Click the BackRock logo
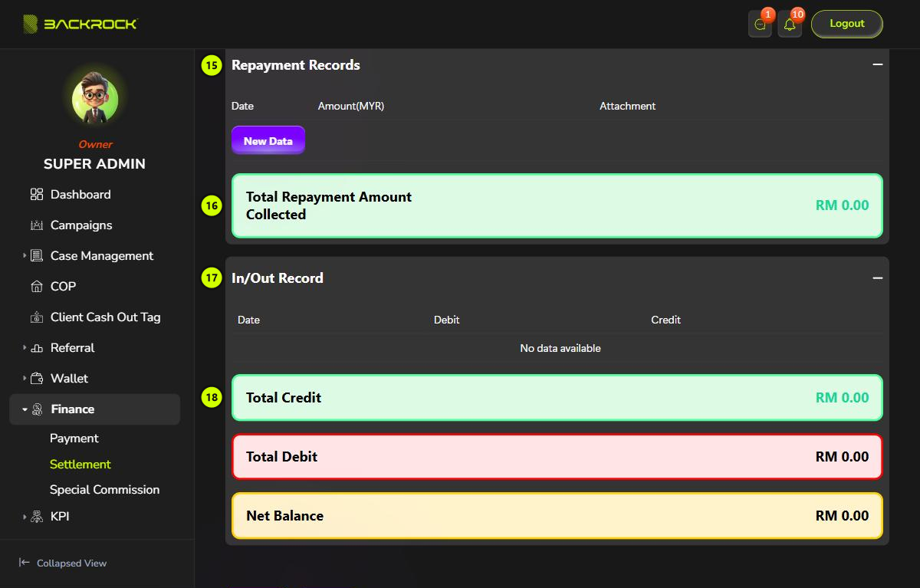Screen dimensions: 920x588 coord(80,24)
